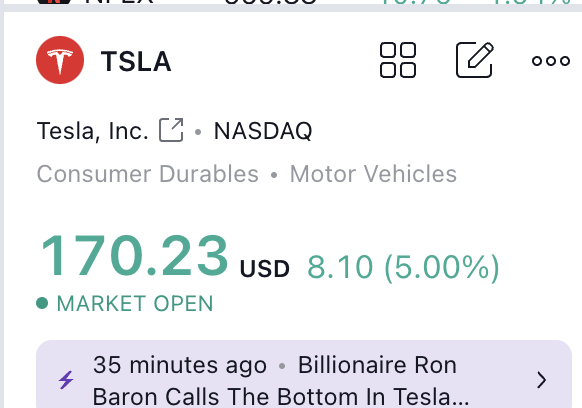Click the 8.10 (5.00%) price change
The image size is (582, 408).
[403, 267]
